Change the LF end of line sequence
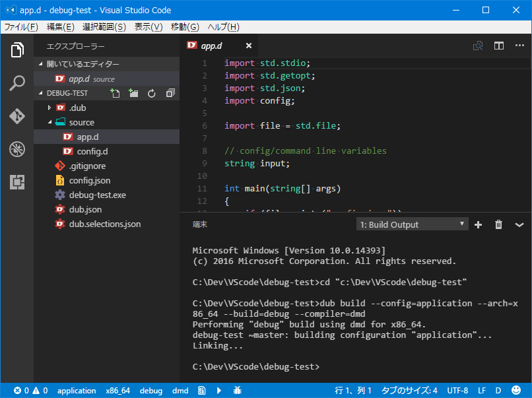Viewport: 532px width, 398px height. 482,391
